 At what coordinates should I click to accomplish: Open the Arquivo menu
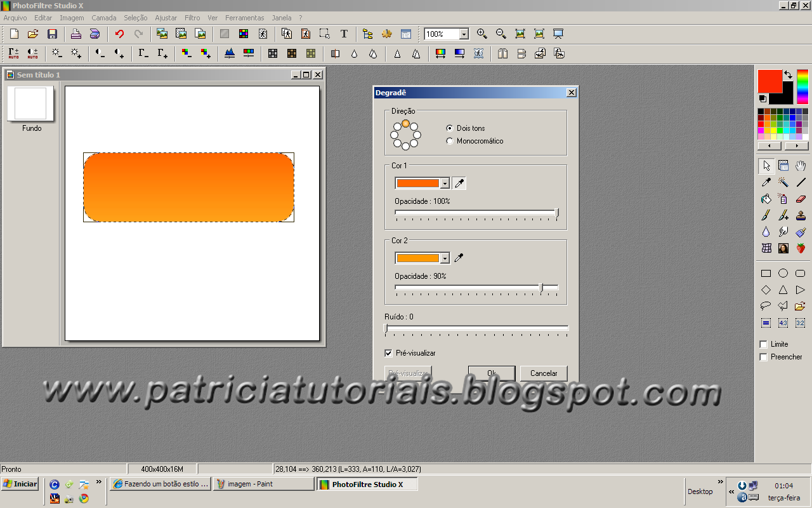point(15,18)
